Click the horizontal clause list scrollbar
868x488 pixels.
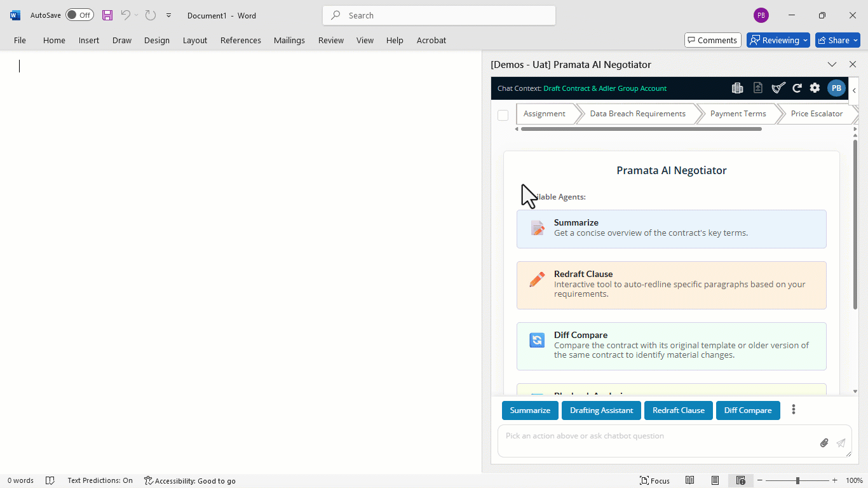point(641,129)
